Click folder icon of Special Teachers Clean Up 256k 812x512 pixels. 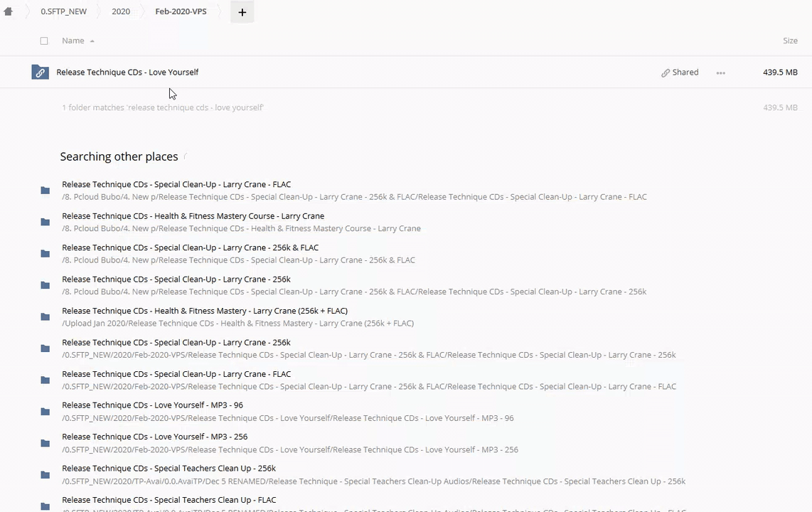pyautogui.click(x=45, y=475)
